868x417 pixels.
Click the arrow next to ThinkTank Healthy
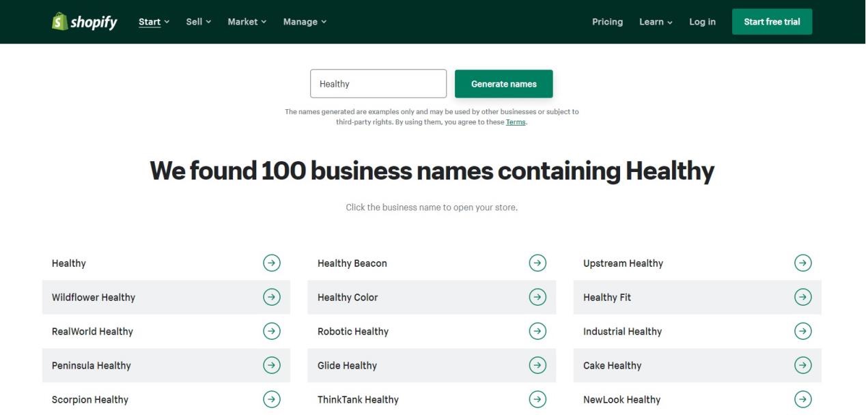coord(537,399)
